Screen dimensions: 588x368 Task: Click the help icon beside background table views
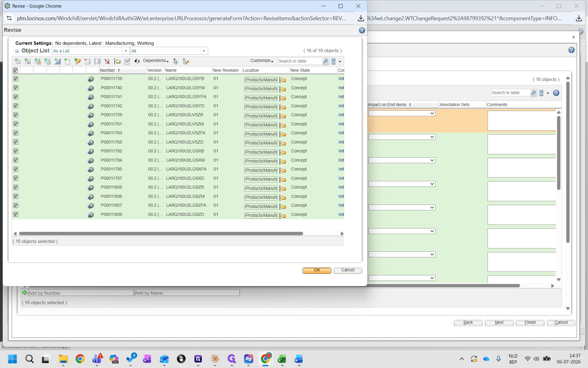pyautogui.click(x=556, y=93)
